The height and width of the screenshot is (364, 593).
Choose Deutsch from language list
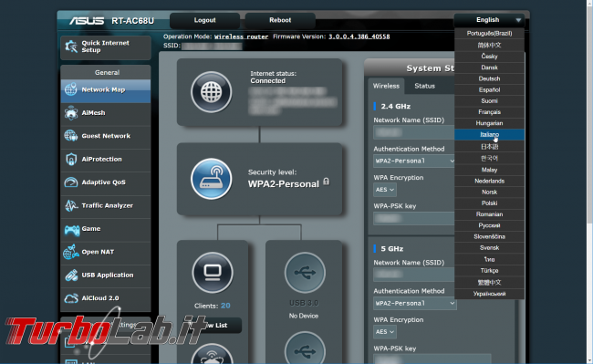point(489,78)
